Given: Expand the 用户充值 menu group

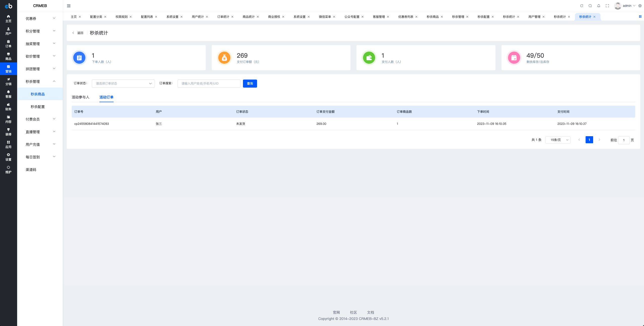Looking at the screenshot, I should pos(40,144).
